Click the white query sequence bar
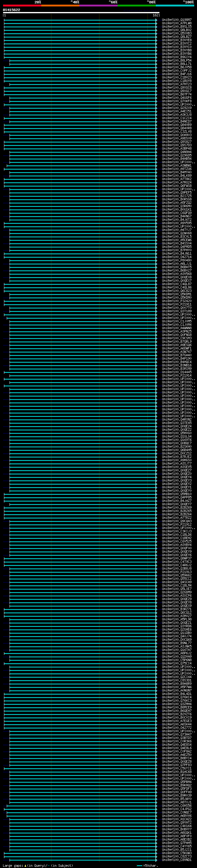The width and height of the screenshot is (197, 868). 81,12
